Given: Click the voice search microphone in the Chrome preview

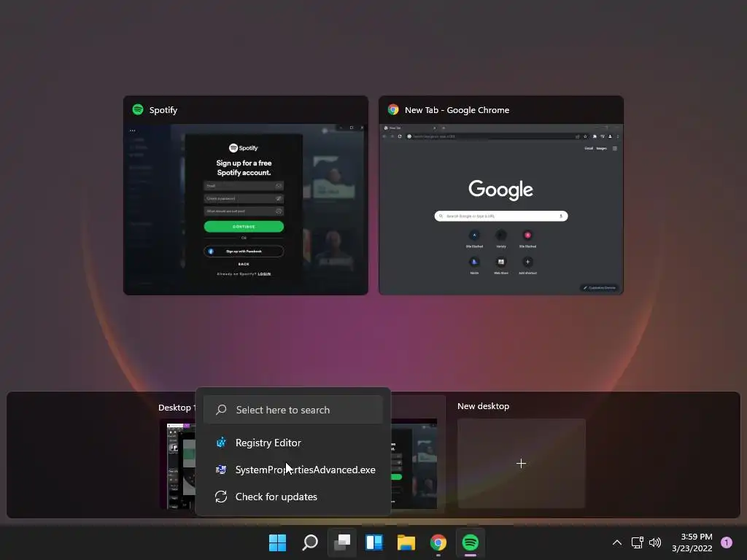Looking at the screenshot, I should pyautogui.click(x=561, y=216).
